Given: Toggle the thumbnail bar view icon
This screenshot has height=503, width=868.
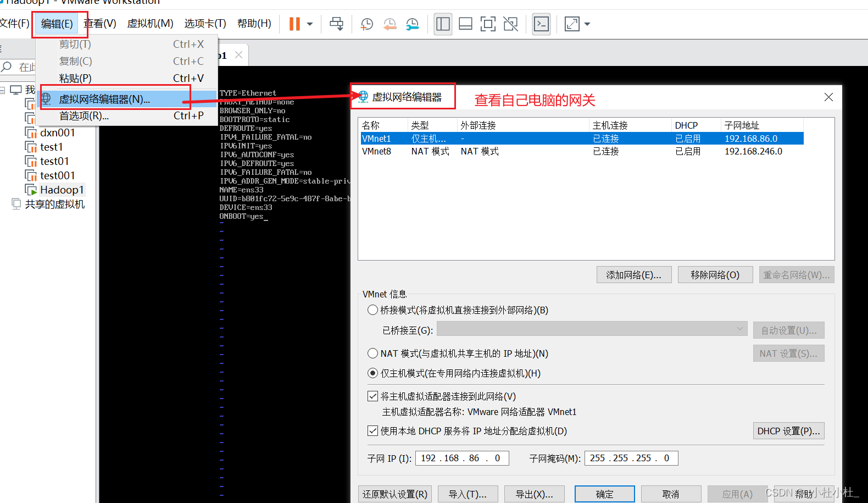Looking at the screenshot, I should (x=465, y=24).
